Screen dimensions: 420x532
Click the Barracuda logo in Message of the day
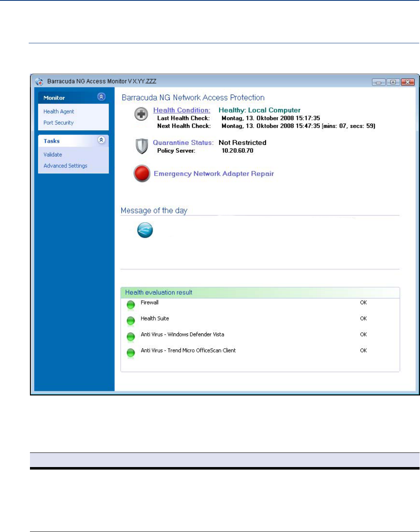click(x=145, y=230)
